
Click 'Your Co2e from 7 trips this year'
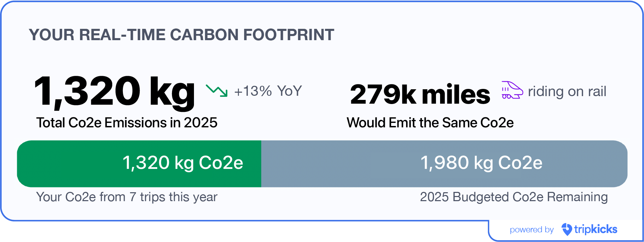pos(127,197)
